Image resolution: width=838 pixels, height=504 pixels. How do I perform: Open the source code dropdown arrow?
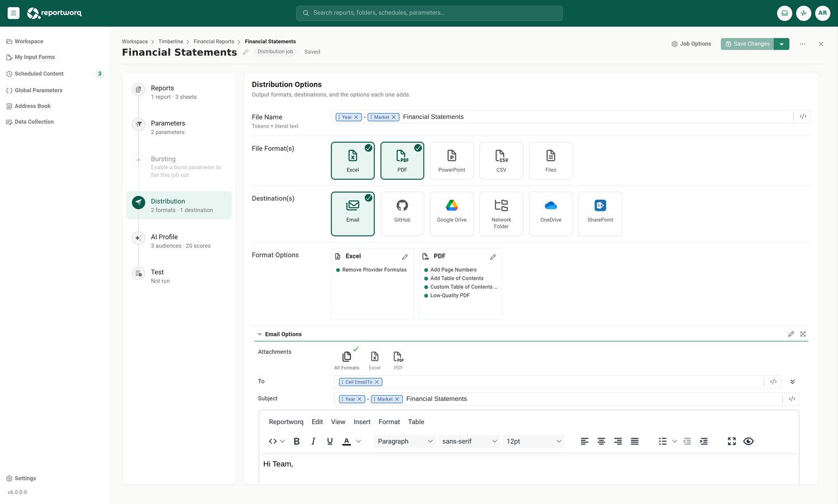point(282,441)
